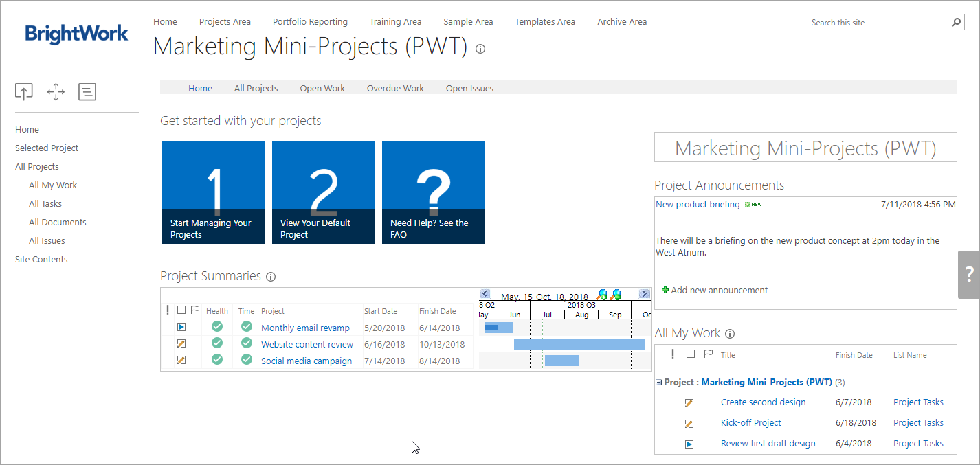This screenshot has height=465, width=980.
Task: Click flag column header in All My Work
Action: [x=709, y=354]
